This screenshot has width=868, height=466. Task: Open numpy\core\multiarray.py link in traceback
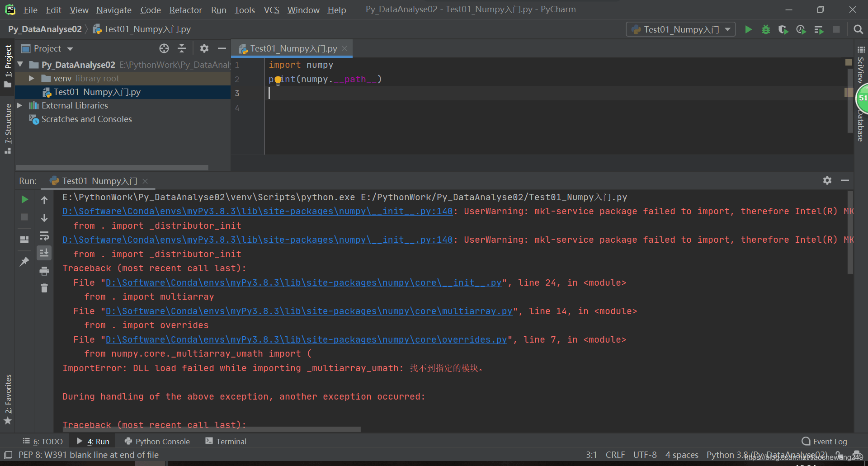pyautogui.click(x=309, y=311)
